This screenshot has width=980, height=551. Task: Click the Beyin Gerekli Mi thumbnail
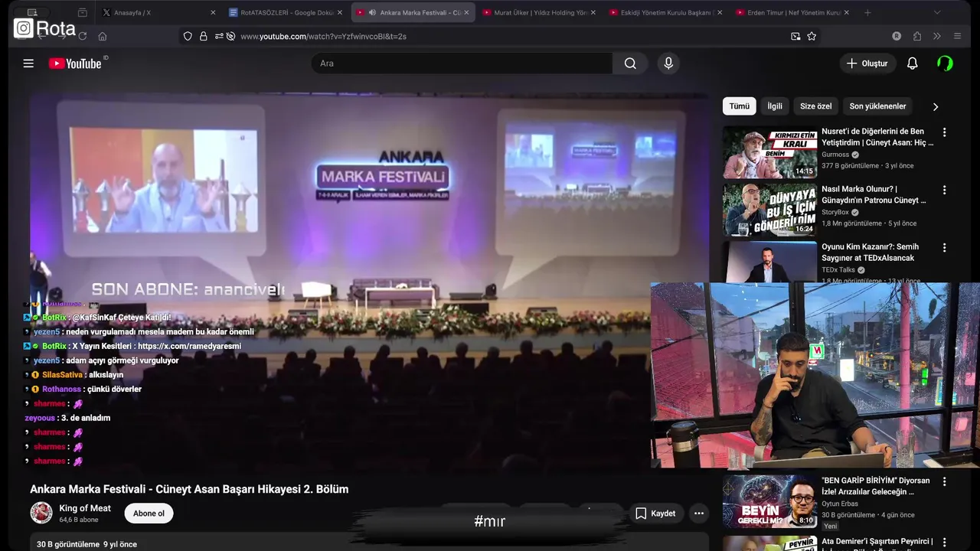[x=769, y=501]
